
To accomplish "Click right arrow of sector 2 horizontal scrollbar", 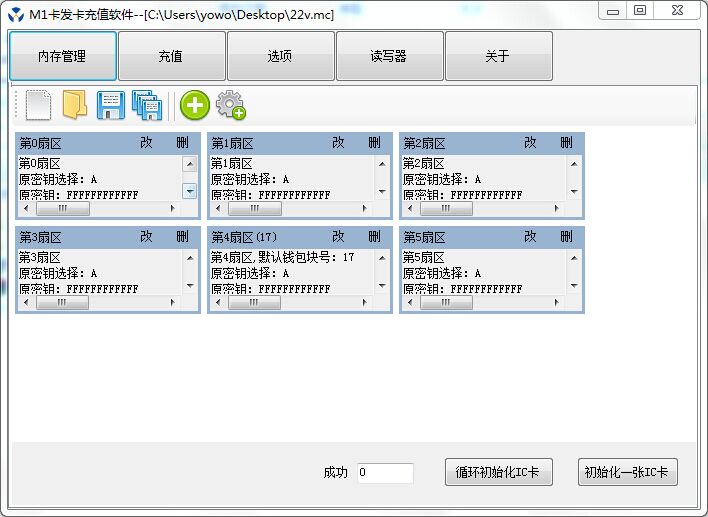I will 557,209.
